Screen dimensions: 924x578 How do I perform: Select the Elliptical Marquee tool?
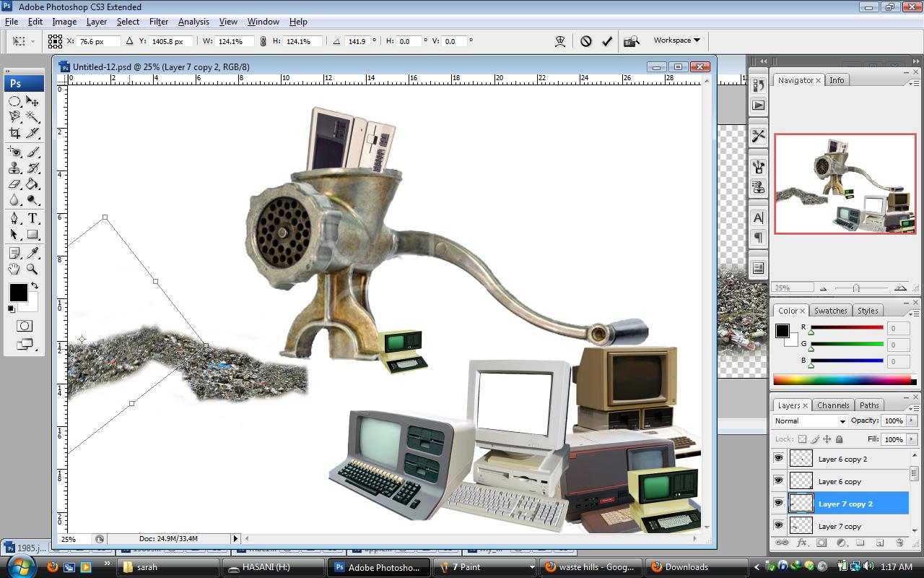tap(14, 102)
